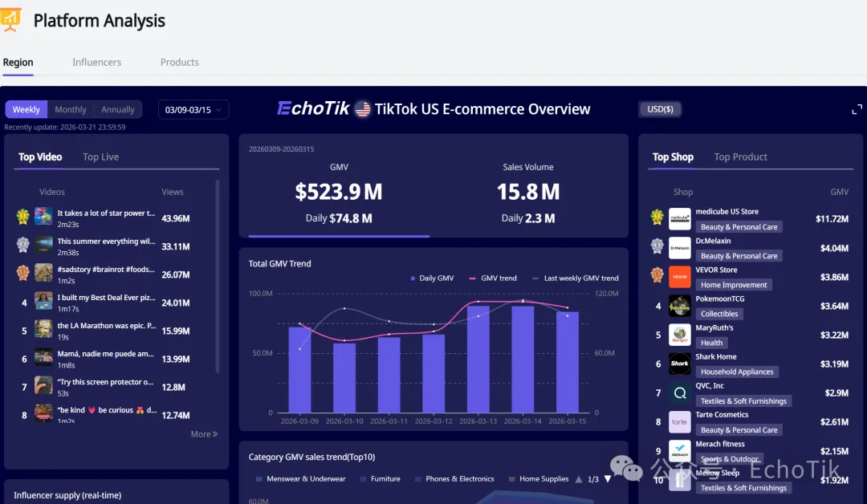Click the USD($) currency button
The image size is (867, 504).
(660, 109)
